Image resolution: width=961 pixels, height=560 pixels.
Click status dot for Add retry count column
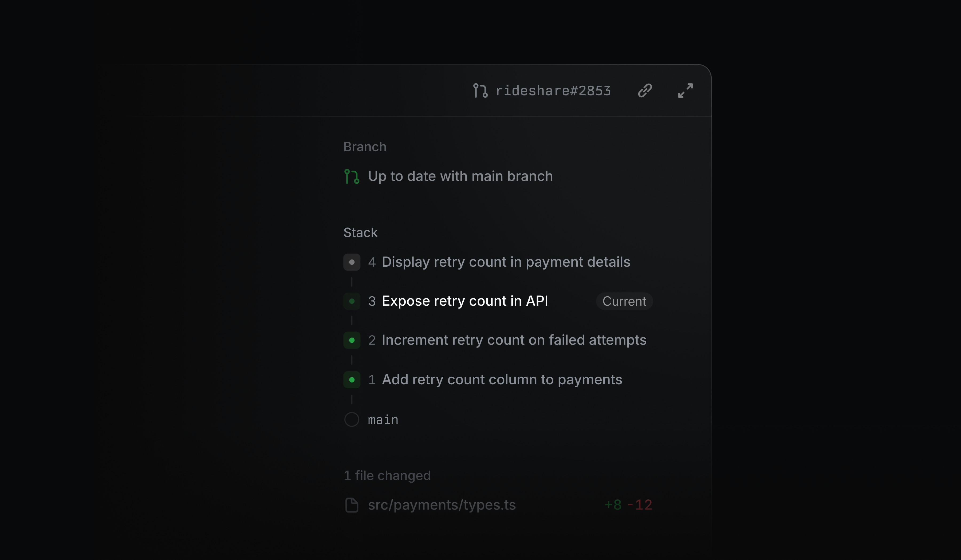[352, 380]
